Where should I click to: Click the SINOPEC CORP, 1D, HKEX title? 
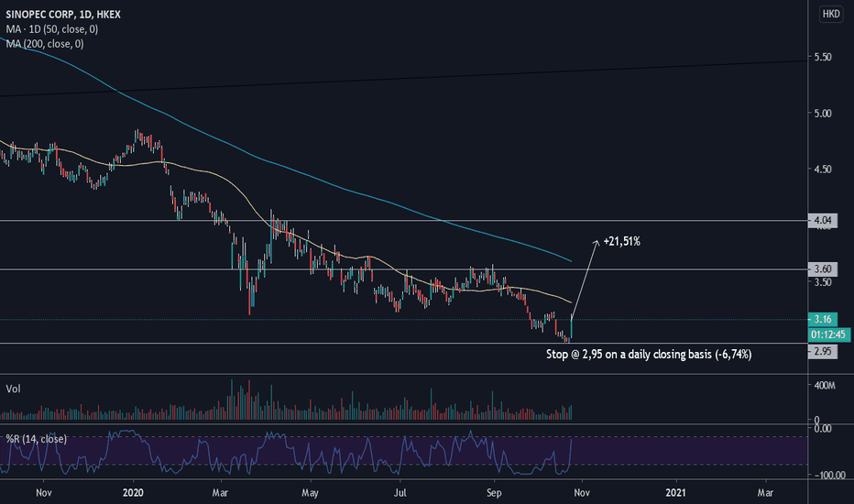[x=63, y=15]
